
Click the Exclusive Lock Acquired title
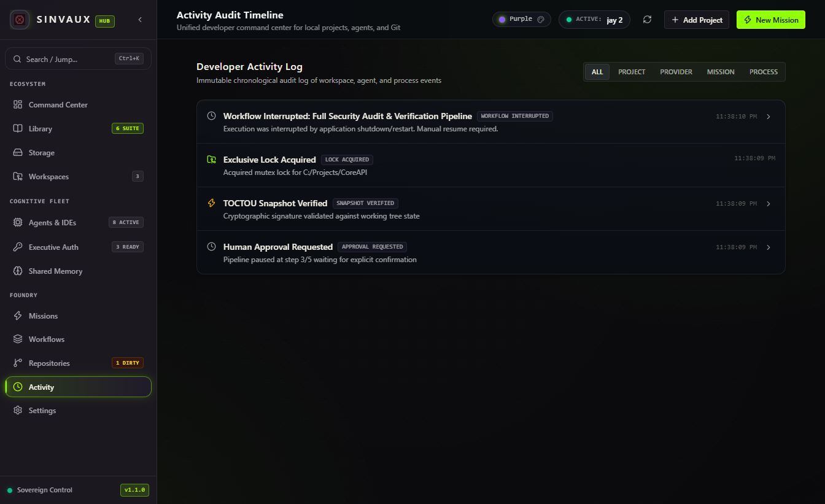[x=269, y=160]
